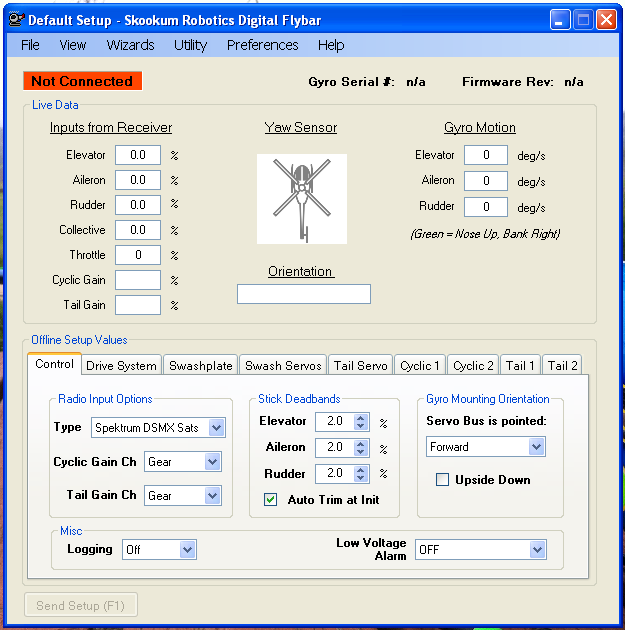Switch to the Tail 2 tab
This screenshot has height=630, width=625.
[562, 366]
